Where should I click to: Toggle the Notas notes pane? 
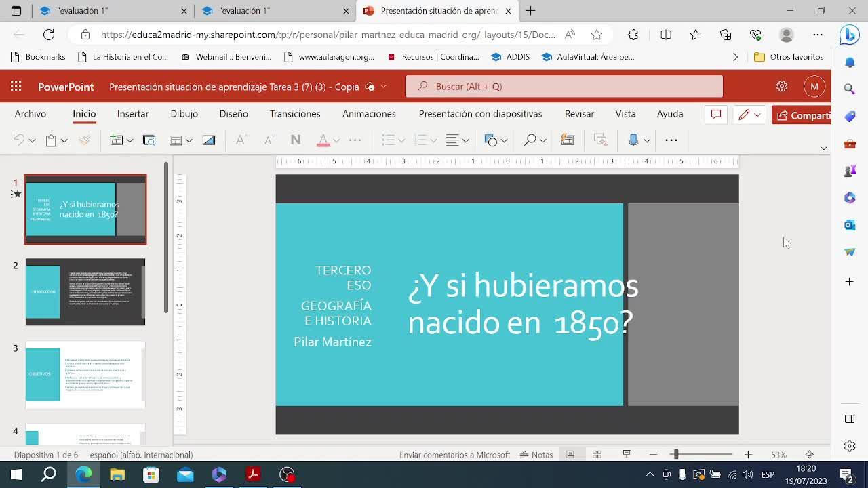536,455
